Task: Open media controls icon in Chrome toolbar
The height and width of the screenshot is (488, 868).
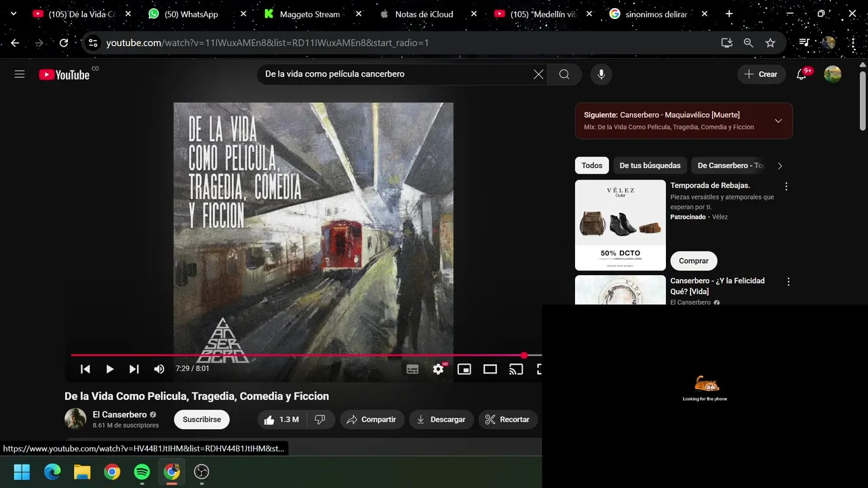Action: [804, 43]
